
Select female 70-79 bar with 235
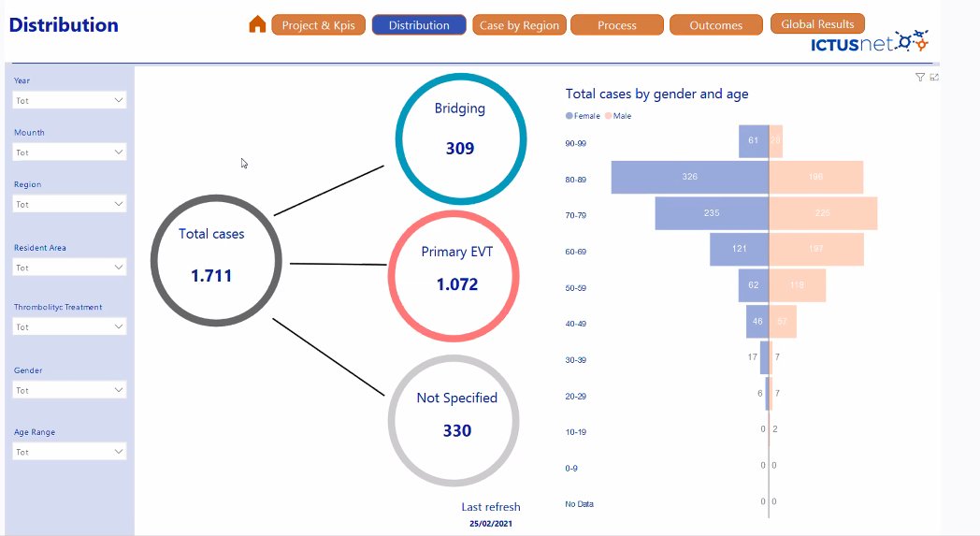pyautogui.click(x=712, y=213)
